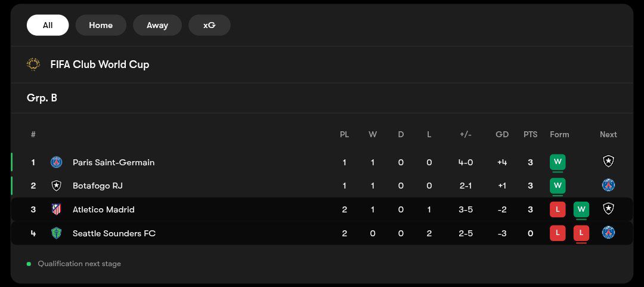644x287 pixels.
Task: Open Atletico Madrid's next opponent crest
Action: pos(608,209)
